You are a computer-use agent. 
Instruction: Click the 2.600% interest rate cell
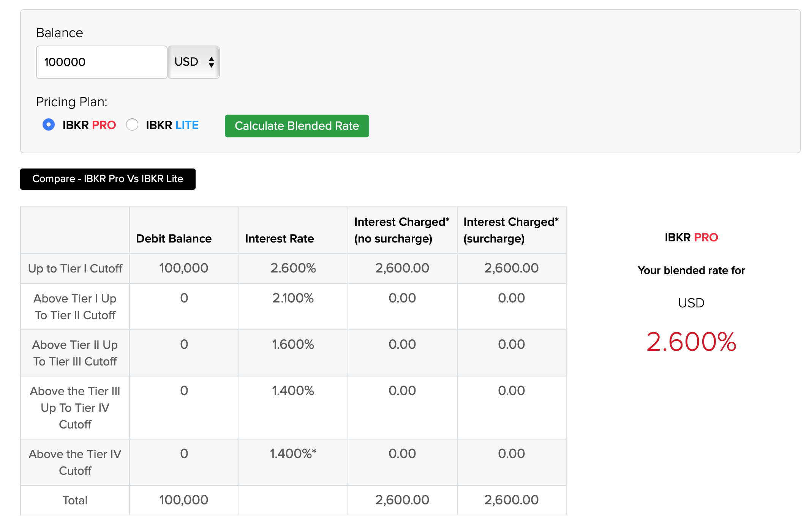point(293,268)
